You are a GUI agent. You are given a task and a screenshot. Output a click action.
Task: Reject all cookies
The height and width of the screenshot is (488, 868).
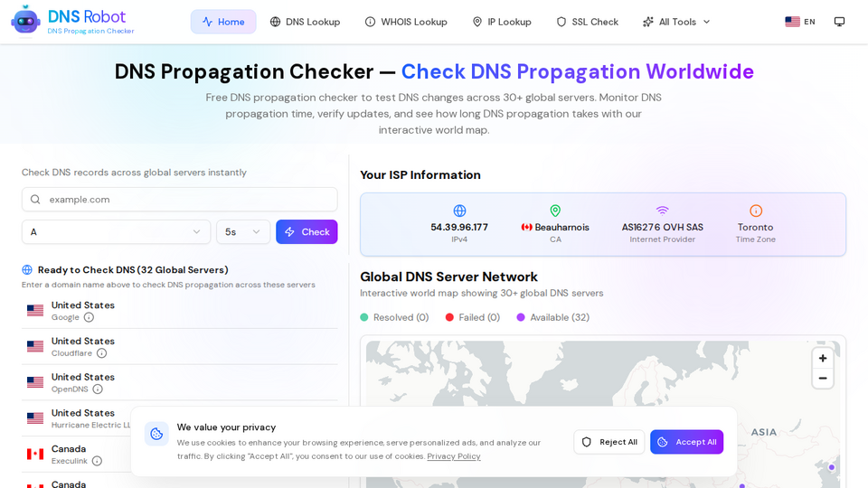[609, 442]
